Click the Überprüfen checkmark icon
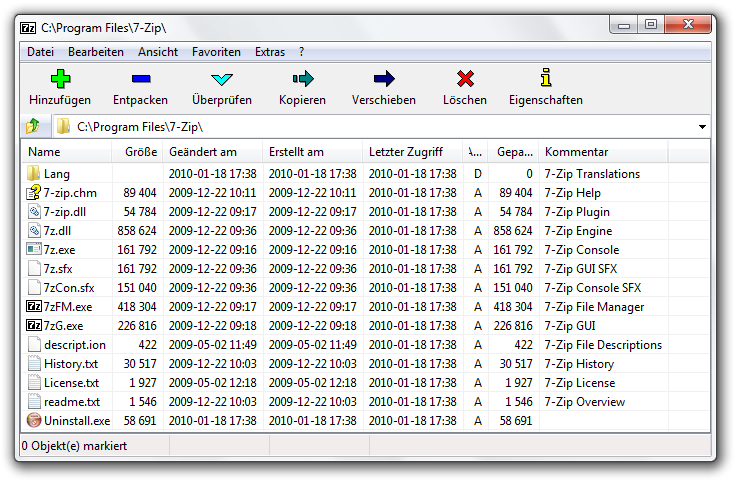The height and width of the screenshot is (480, 735). [x=222, y=79]
